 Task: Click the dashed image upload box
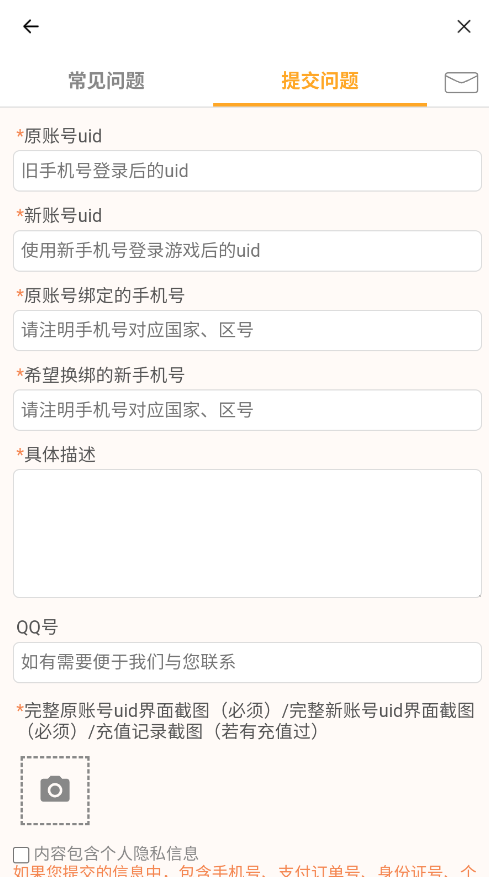(x=55, y=790)
